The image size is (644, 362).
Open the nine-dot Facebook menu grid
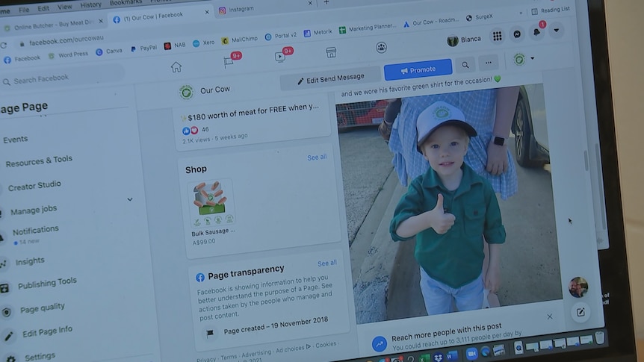tap(497, 36)
